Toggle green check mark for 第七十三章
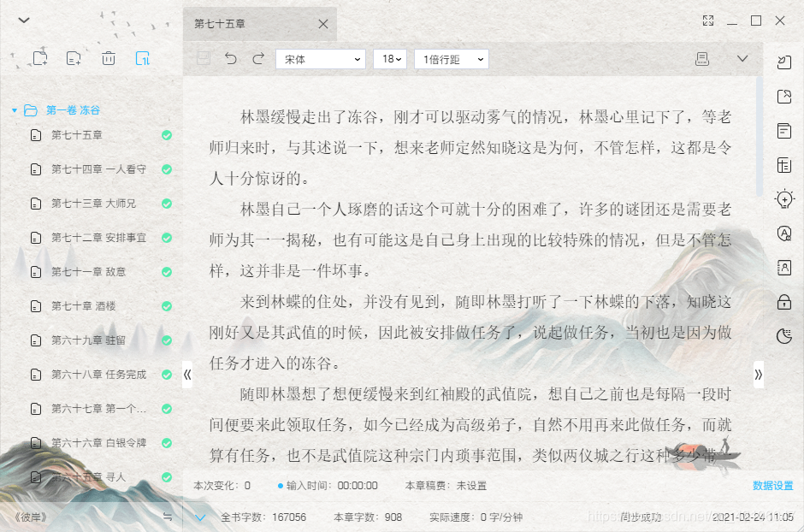The image size is (804, 532). 167,204
